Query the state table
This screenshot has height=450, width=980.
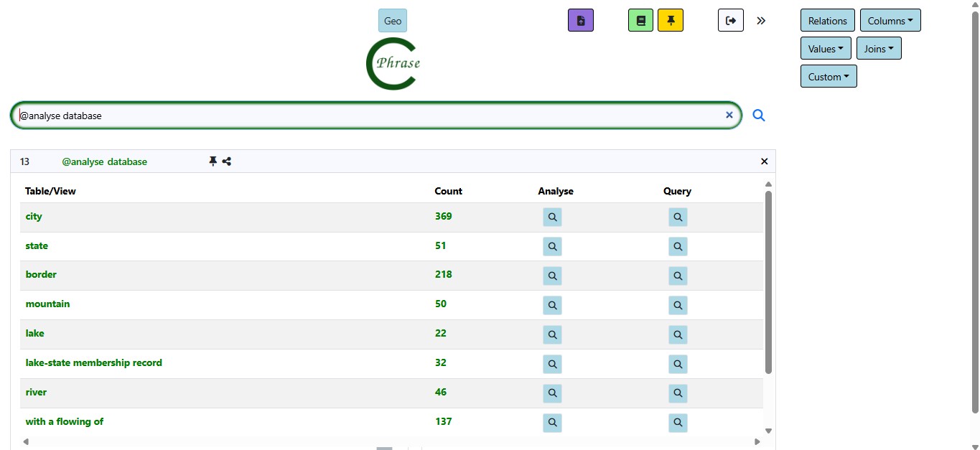(x=678, y=247)
